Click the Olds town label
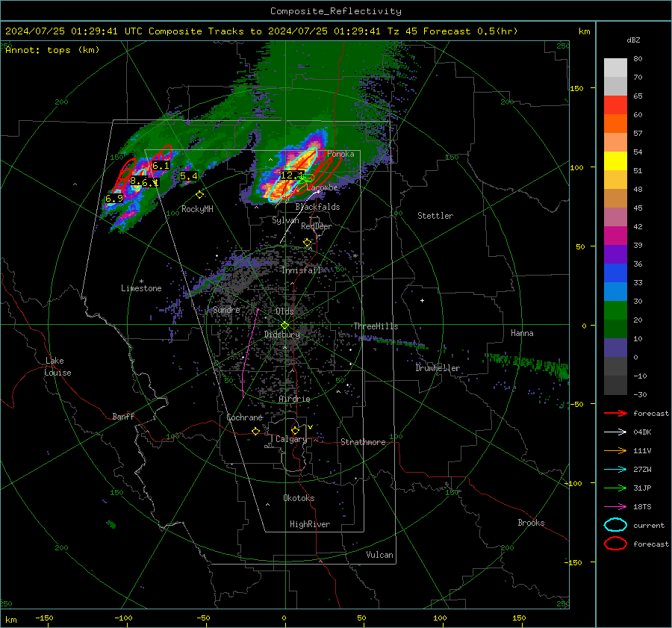 point(284,311)
